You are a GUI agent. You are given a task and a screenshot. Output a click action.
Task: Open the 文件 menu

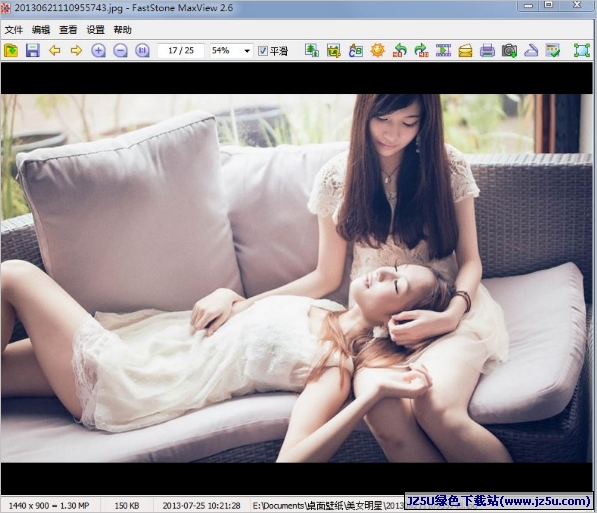tap(14, 30)
